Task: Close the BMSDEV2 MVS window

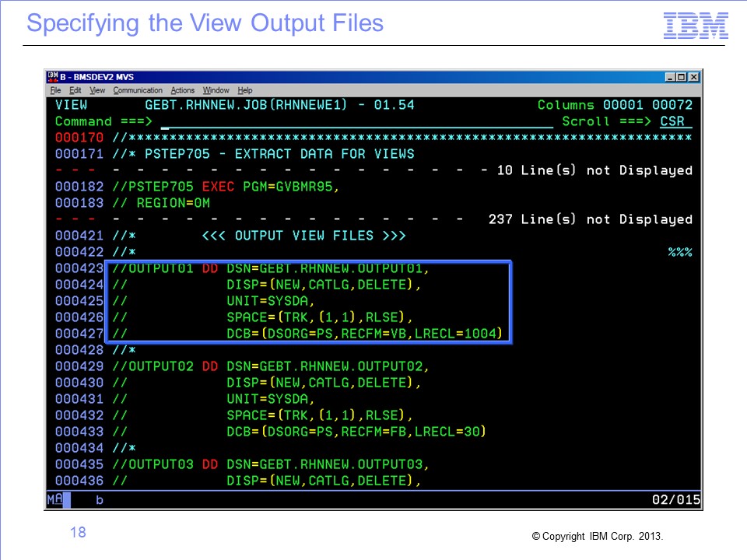Action: coord(693,77)
